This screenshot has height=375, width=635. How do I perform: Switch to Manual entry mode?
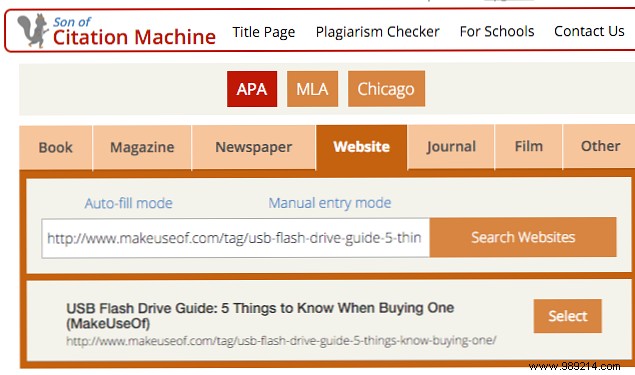(x=330, y=203)
